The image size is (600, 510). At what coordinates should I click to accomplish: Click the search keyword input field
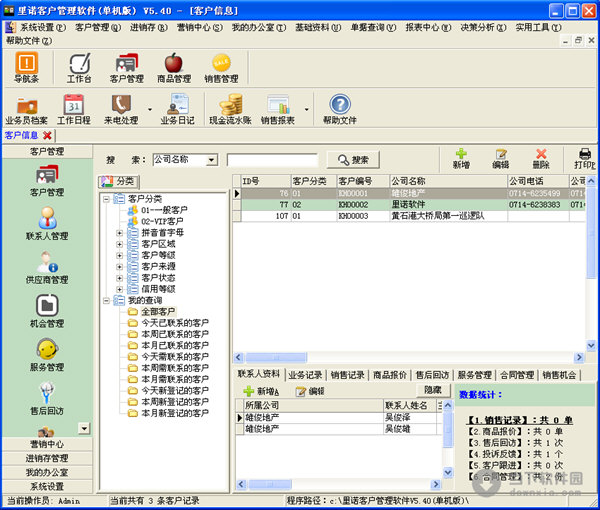click(272, 159)
